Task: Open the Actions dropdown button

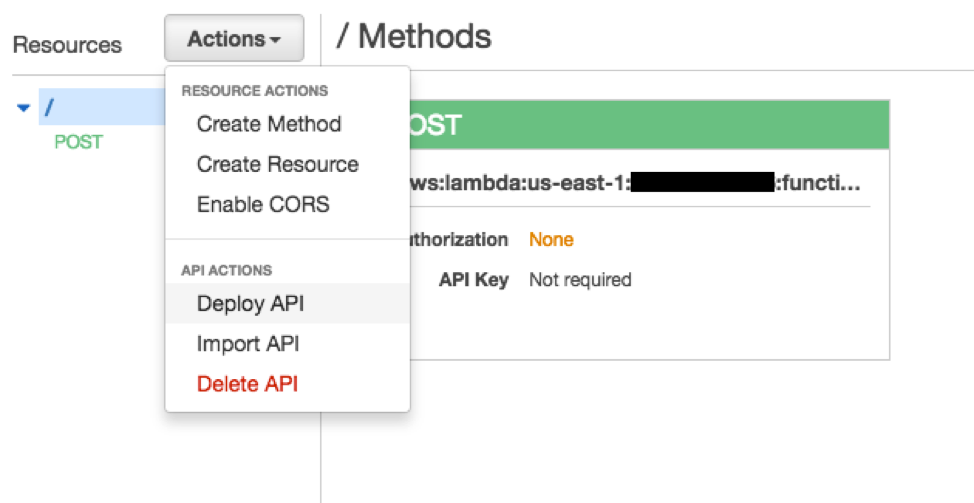Action: (x=234, y=40)
